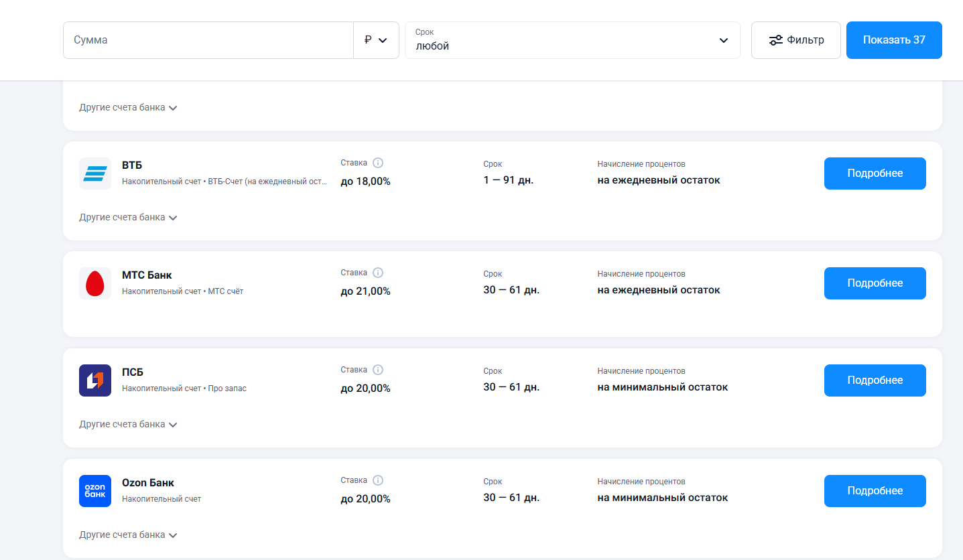Open the Срок term dropdown
Image resolution: width=963 pixels, height=560 pixels.
click(572, 40)
